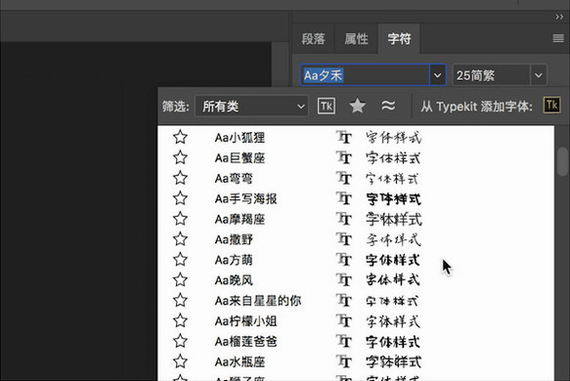Open the character panel menu icon
Image resolution: width=570 pixels, height=381 pixels.
[558, 38]
